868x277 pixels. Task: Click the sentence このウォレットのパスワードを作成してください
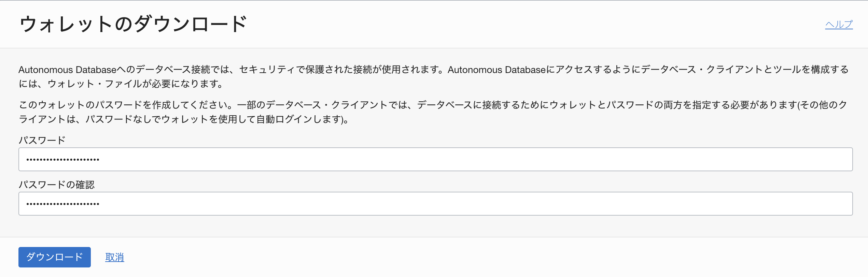pos(126,105)
